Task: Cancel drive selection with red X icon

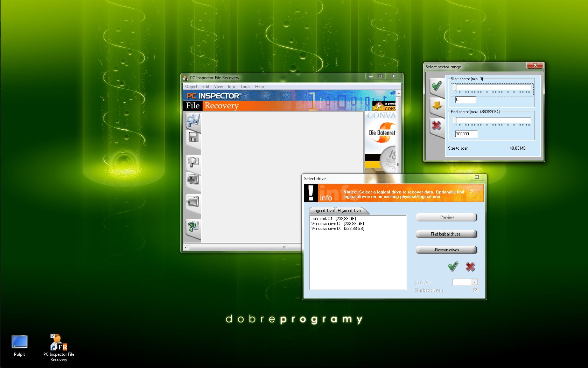Action: coord(470,267)
